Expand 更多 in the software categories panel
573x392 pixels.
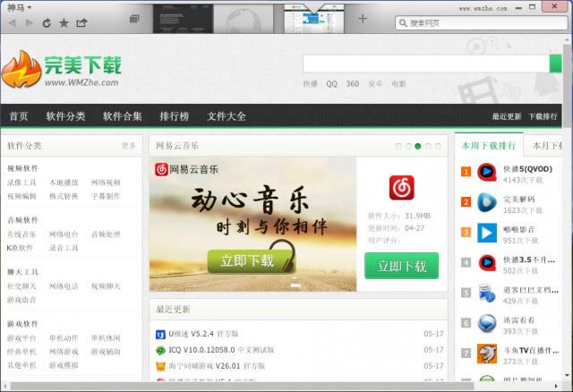[129, 146]
